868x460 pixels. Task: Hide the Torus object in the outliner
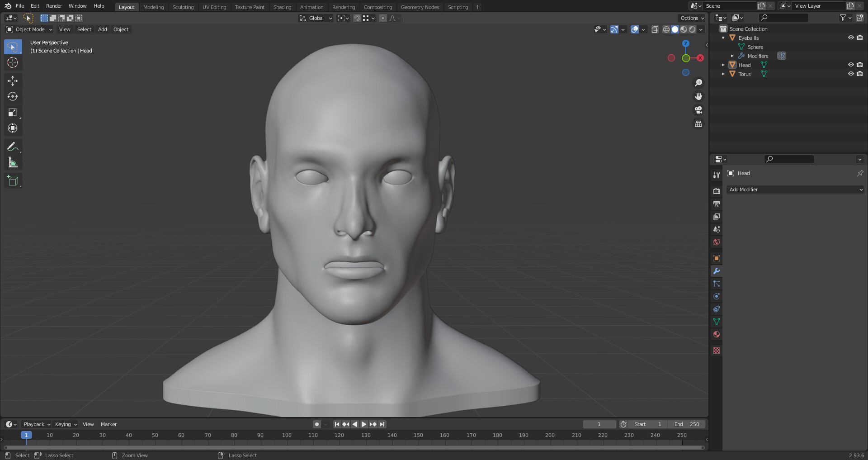(850, 74)
